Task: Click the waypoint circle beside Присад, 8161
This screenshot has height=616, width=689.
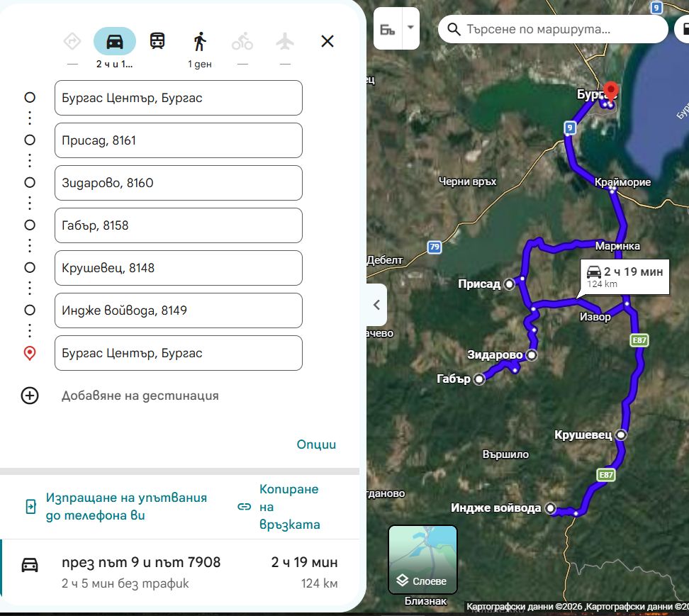Action: (30, 140)
